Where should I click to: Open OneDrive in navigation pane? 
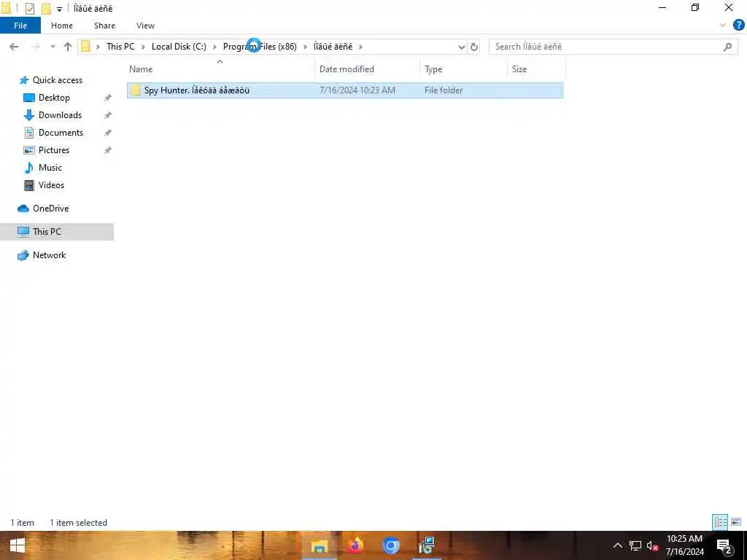(50, 209)
